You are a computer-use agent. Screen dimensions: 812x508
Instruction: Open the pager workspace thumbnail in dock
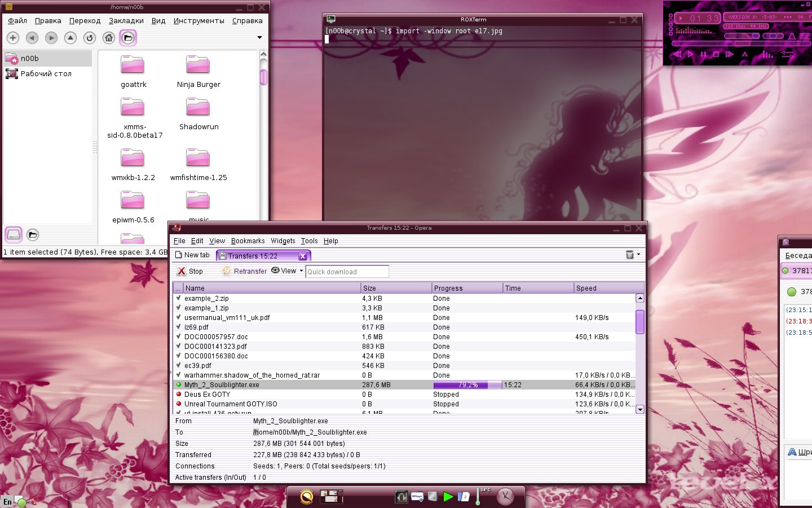click(x=331, y=496)
